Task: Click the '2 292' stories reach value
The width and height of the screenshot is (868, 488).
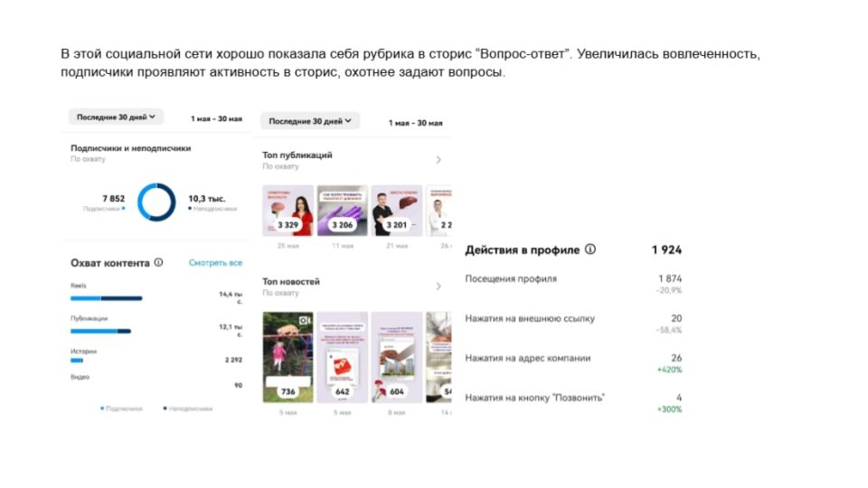Action: 233,360
